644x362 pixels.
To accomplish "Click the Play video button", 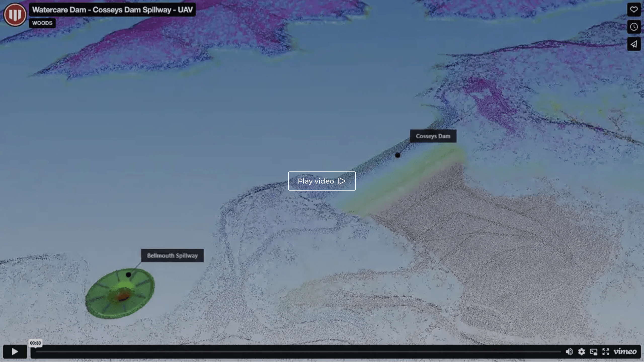I will [322, 181].
